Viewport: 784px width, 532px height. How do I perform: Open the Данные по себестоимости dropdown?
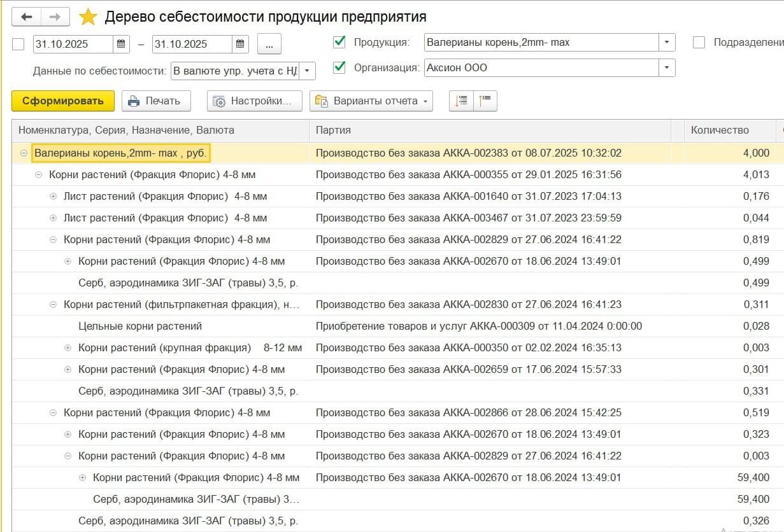pos(307,71)
